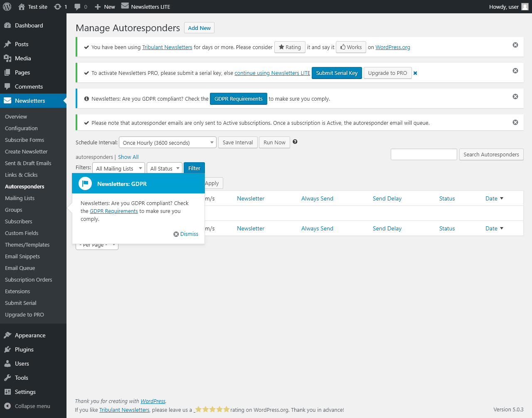Go to Subscription Orders
The width and height of the screenshot is (532, 418).
coord(29,280)
